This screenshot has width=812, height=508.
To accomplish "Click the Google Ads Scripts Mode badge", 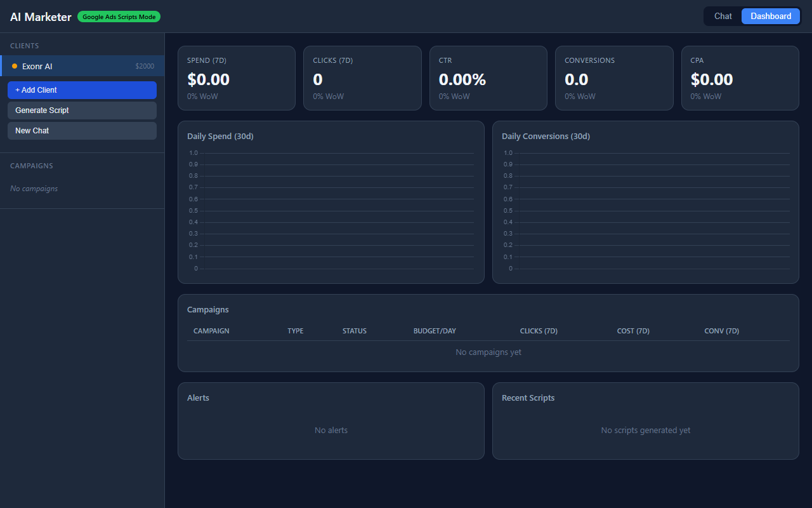I will coord(119,17).
